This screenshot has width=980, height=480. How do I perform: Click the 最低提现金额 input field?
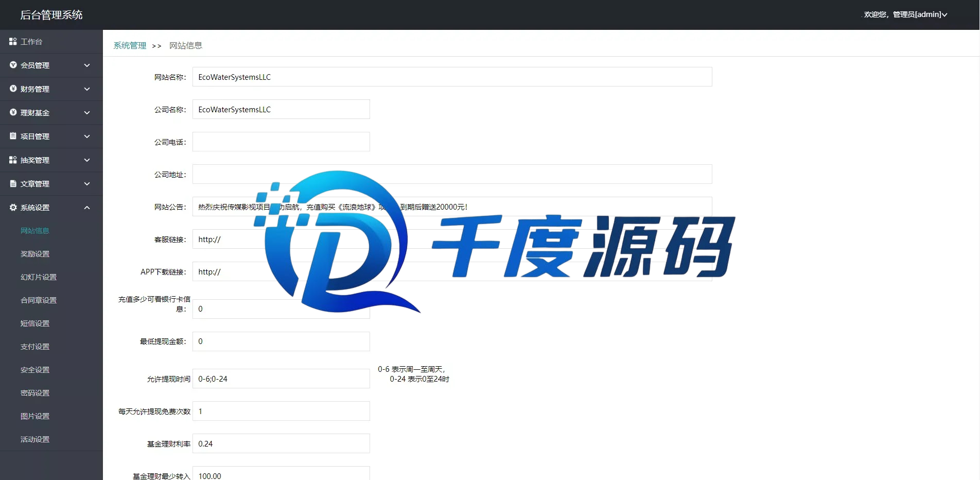pos(281,341)
